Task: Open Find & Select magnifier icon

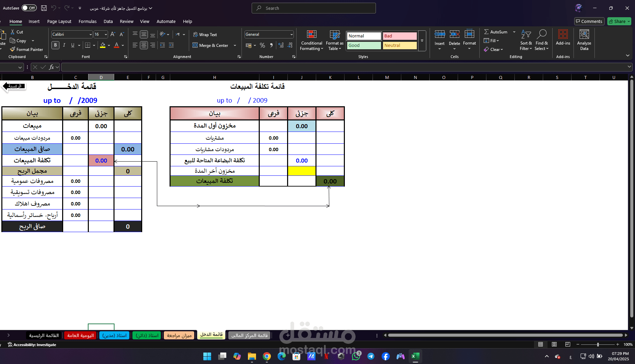Action: click(x=541, y=34)
